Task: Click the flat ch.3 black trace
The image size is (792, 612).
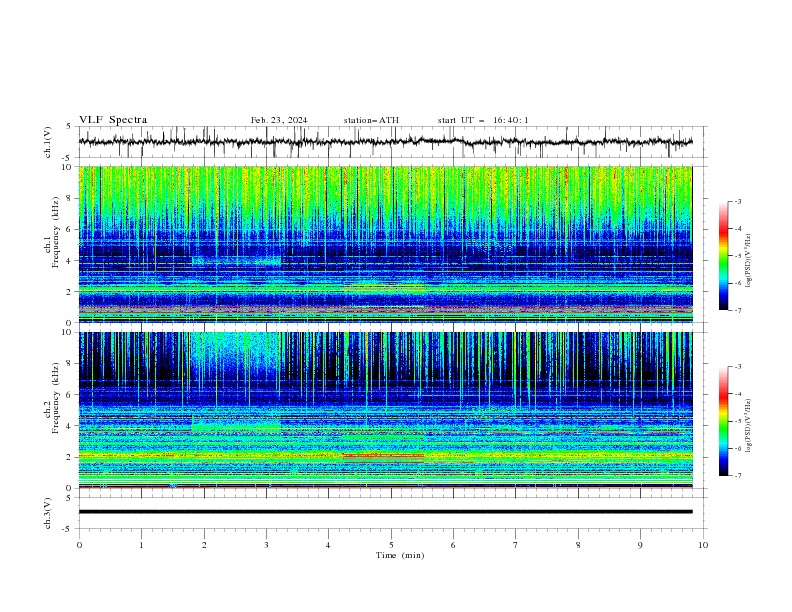Action: point(385,512)
